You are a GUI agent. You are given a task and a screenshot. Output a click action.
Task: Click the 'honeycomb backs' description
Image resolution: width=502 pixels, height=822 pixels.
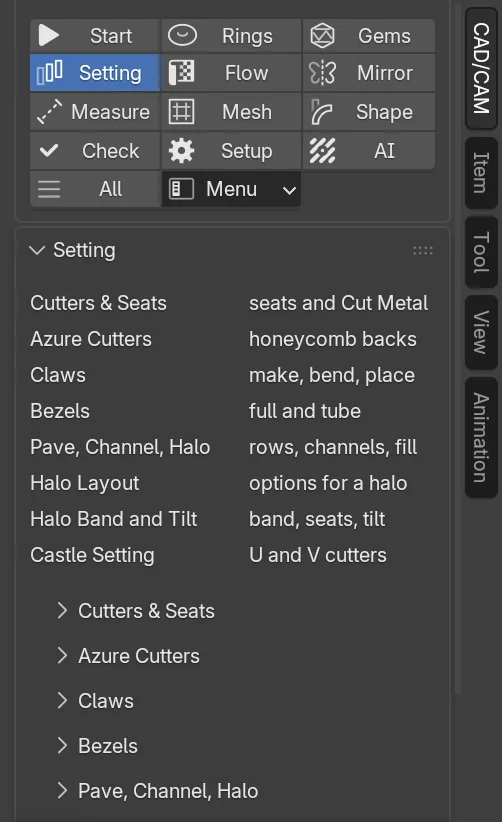(x=333, y=339)
